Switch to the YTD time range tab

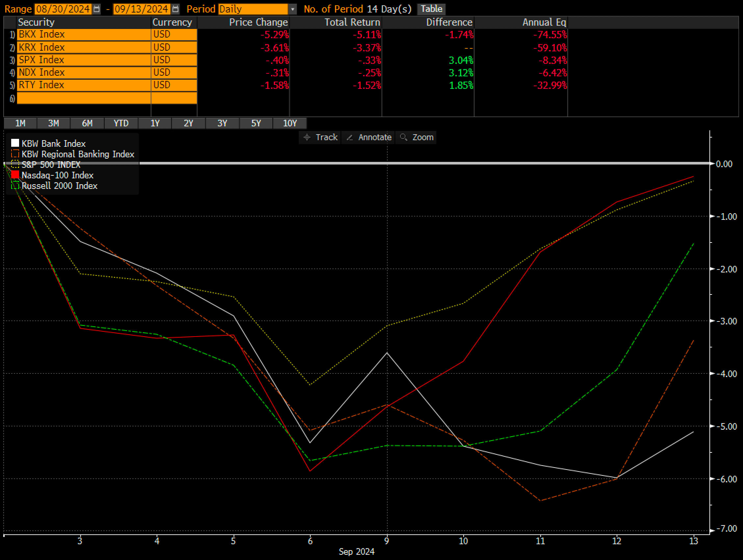121,123
